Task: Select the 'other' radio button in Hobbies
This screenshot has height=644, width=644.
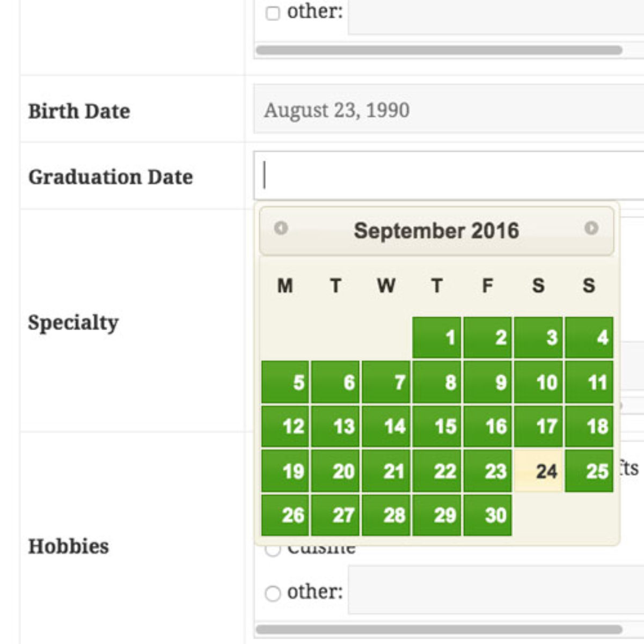Action: 273,593
